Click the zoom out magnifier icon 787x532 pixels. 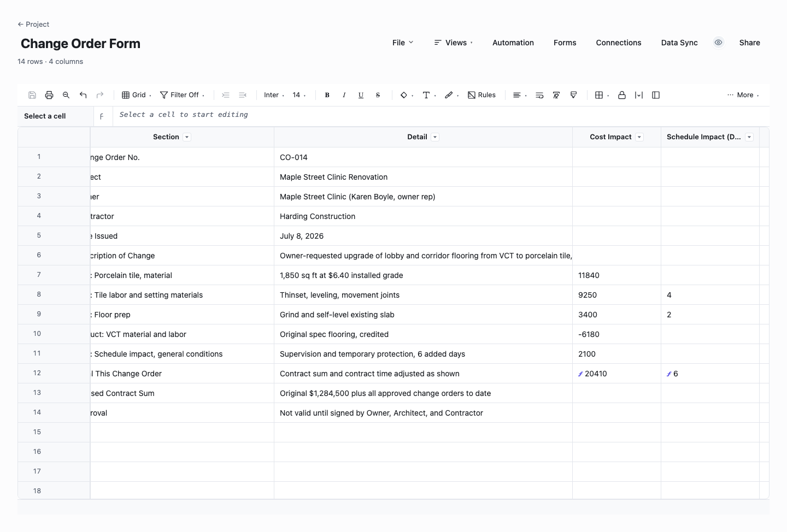pyautogui.click(x=66, y=95)
